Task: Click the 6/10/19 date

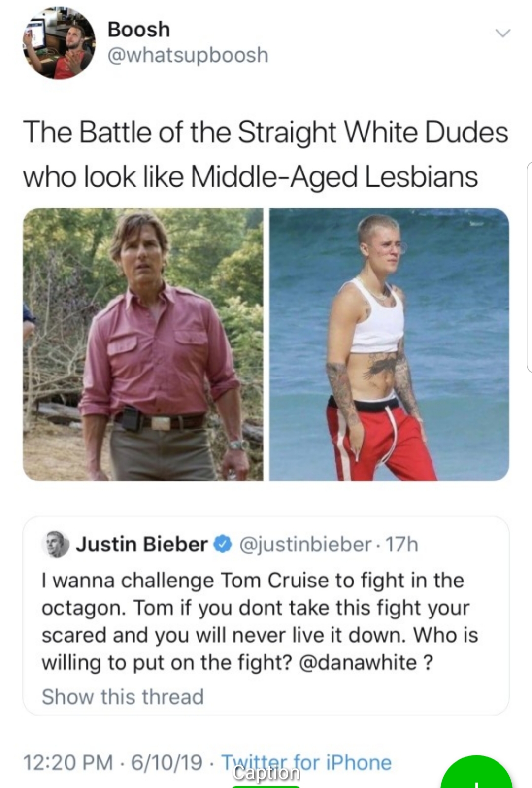Action: pyautogui.click(x=166, y=762)
